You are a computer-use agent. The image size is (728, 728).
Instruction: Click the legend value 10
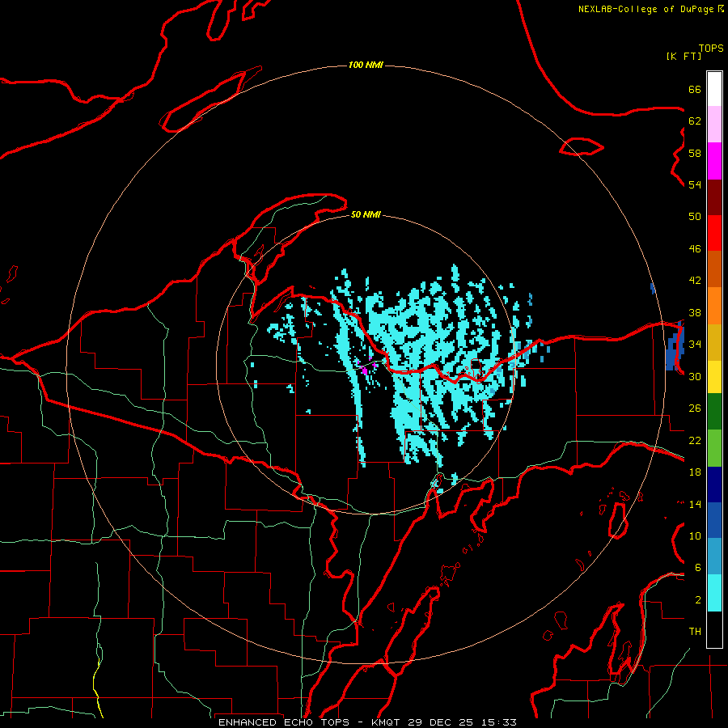pyautogui.click(x=695, y=535)
